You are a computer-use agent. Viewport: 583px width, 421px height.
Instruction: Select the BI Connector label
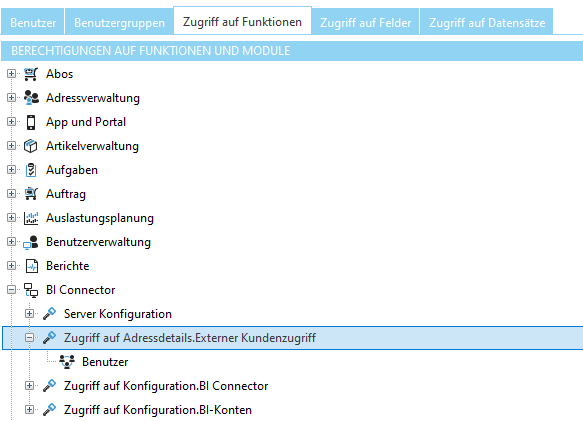[81, 290]
